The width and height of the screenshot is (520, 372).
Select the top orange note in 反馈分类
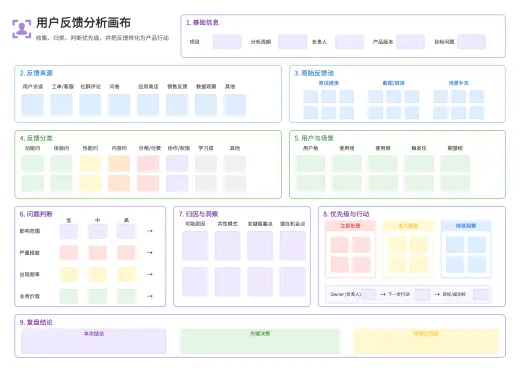tap(119, 164)
